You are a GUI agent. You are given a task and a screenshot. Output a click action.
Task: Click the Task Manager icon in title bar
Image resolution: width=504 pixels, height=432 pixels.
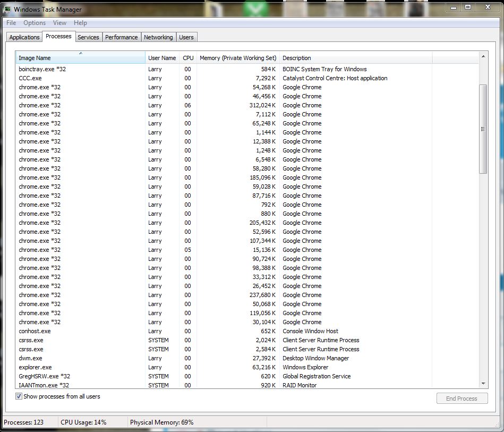pyautogui.click(x=7, y=9)
